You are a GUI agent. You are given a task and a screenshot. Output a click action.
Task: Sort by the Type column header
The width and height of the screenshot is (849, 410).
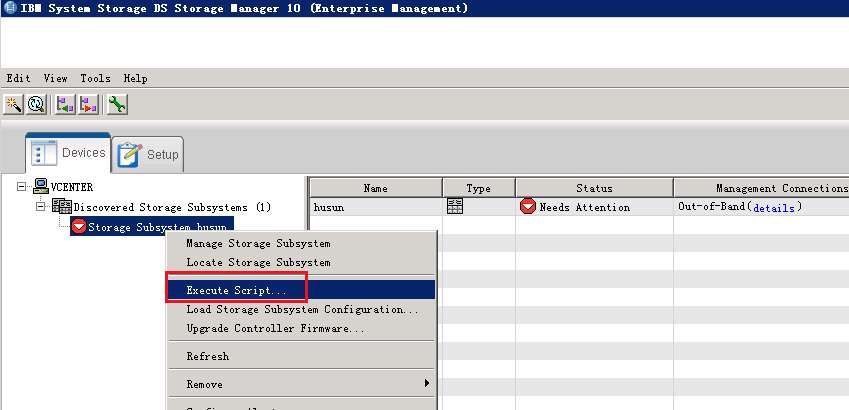[x=479, y=188]
